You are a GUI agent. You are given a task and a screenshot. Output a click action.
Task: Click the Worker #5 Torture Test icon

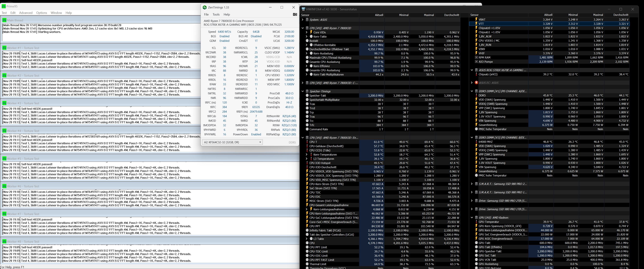coord(4,159)
